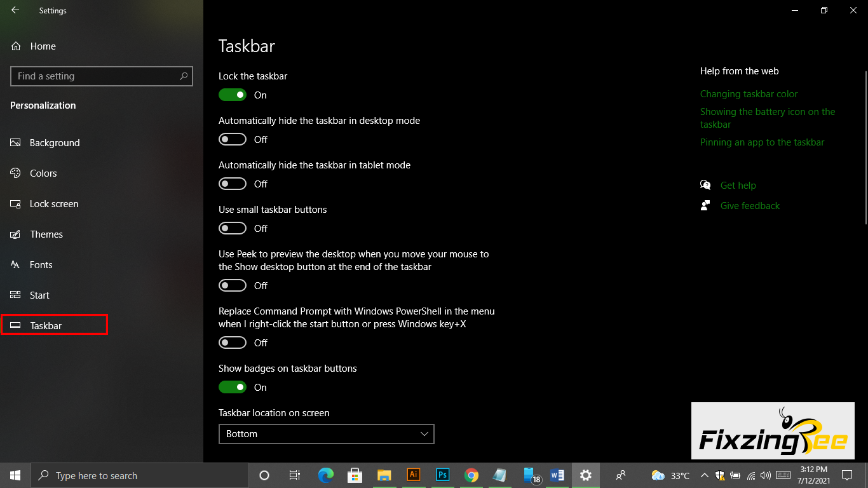
Task: Launch Photoshop from the taskbar
Action: 442,475
